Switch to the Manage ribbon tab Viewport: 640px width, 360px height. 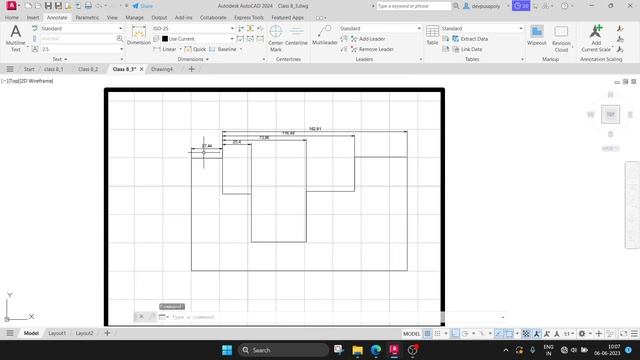click(x=134, y=18)
